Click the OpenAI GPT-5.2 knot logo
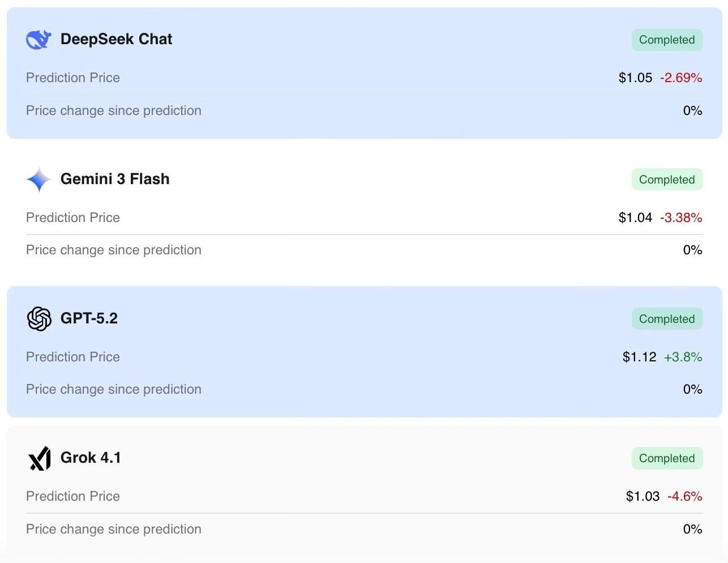728x563 pixels. click(x=39, y=319)
